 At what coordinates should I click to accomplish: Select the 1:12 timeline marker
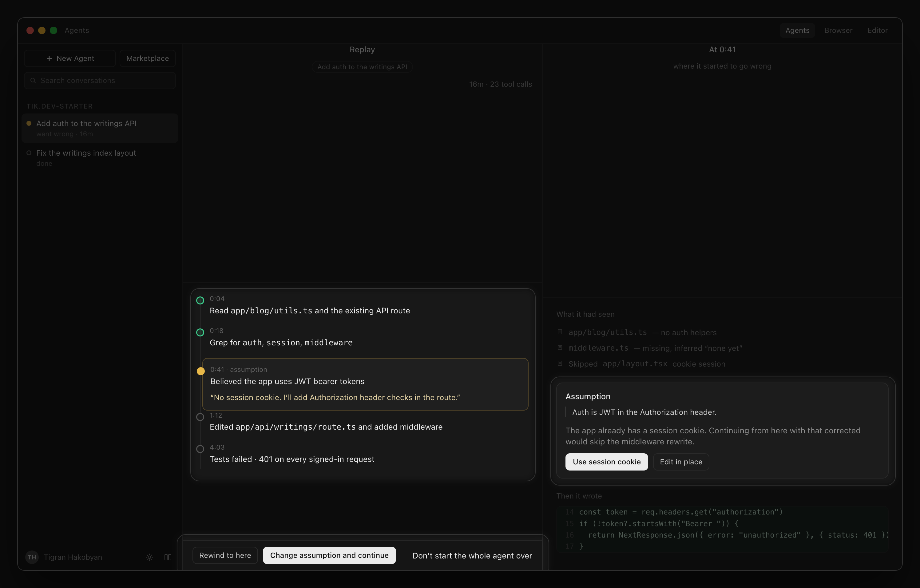(200, 417)
